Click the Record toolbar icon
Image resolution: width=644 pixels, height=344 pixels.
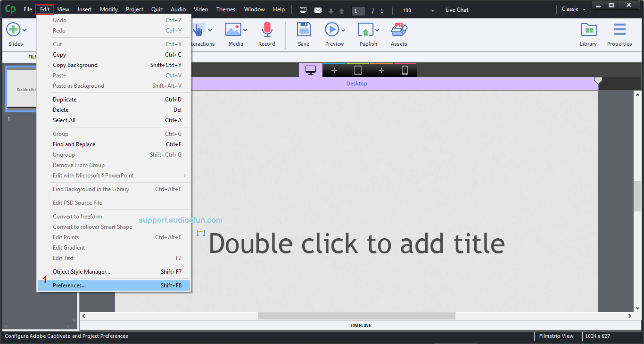(x=267, y=31)
